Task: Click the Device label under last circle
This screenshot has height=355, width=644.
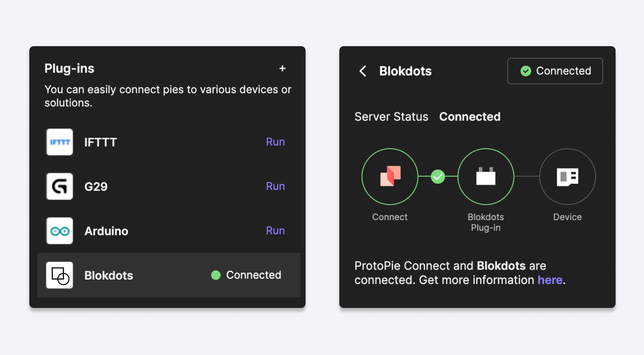Action: click(568, 217)
